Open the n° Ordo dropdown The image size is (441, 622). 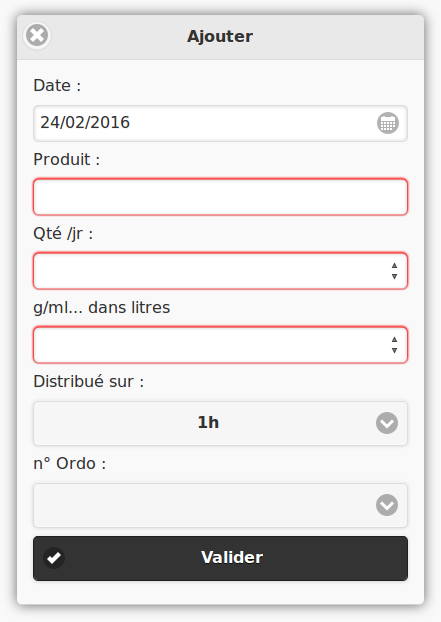tap(220, 505)
